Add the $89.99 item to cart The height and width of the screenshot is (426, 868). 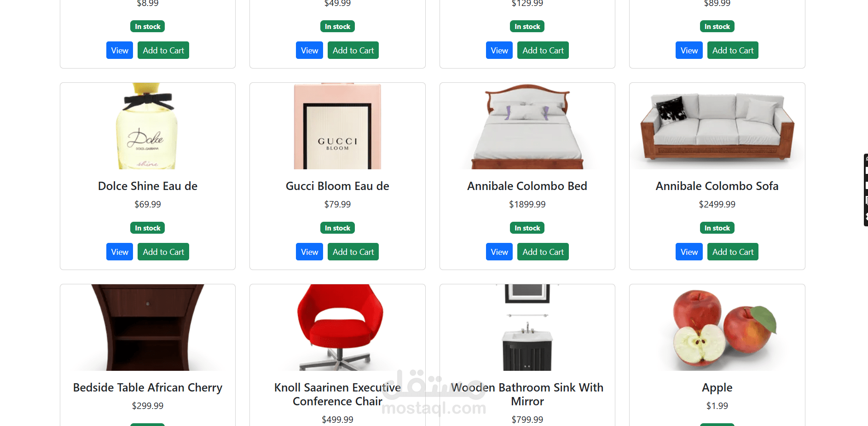click(733, 50)
